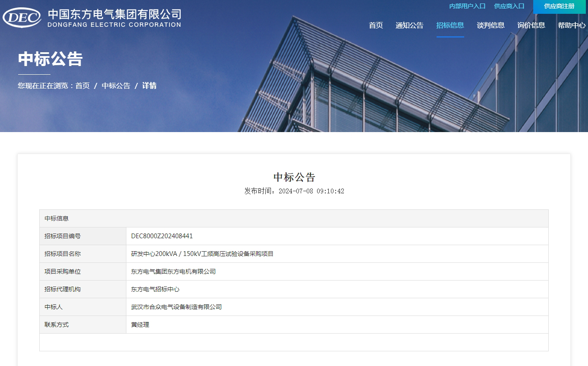Image resolution: width=588 pixels, height=366 pixels.
Task: Open the 供应商入口 supplier portal
Action: click(509, 6)
